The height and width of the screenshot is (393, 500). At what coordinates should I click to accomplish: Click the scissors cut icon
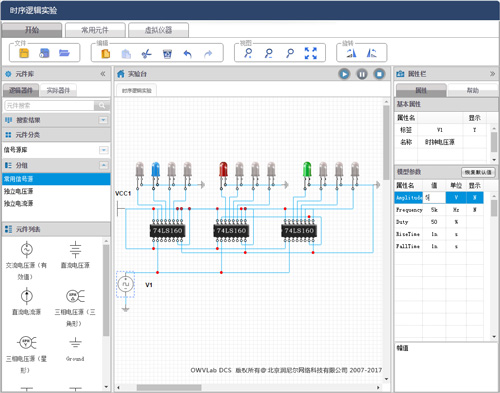point(146,54)
